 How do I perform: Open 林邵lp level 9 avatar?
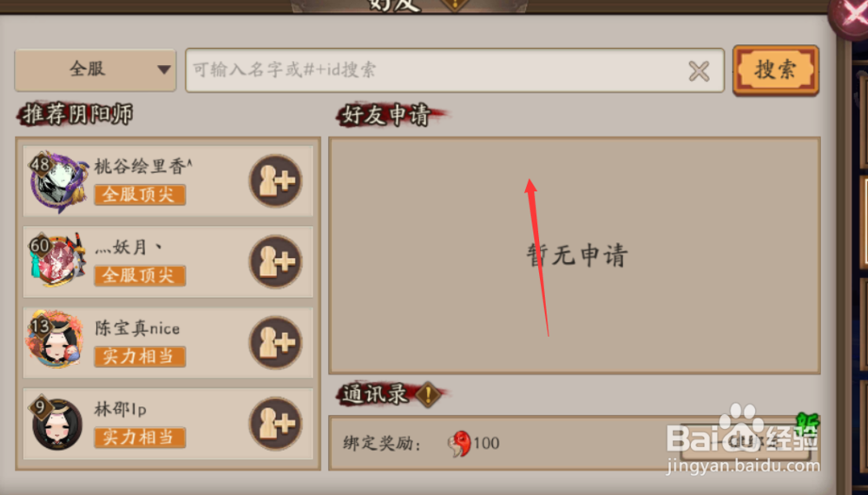pyautogui.click(x=56, y=422)
